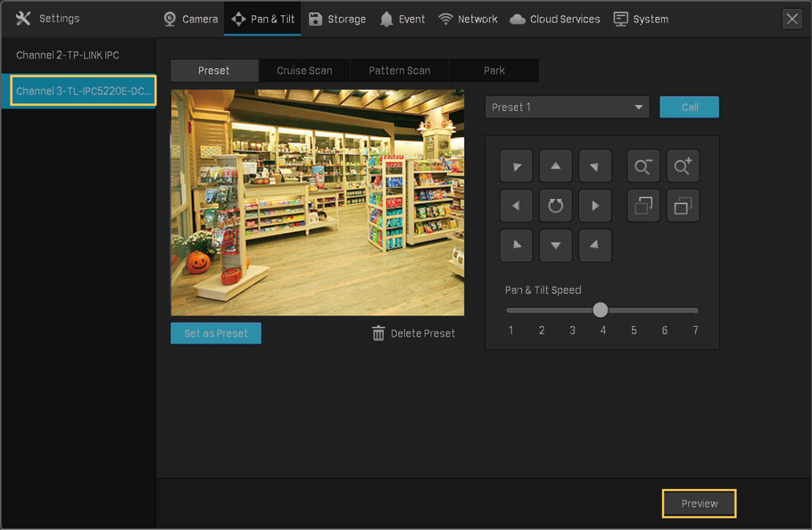Click the trash icon beside Delete Preset

click(378, 333)
